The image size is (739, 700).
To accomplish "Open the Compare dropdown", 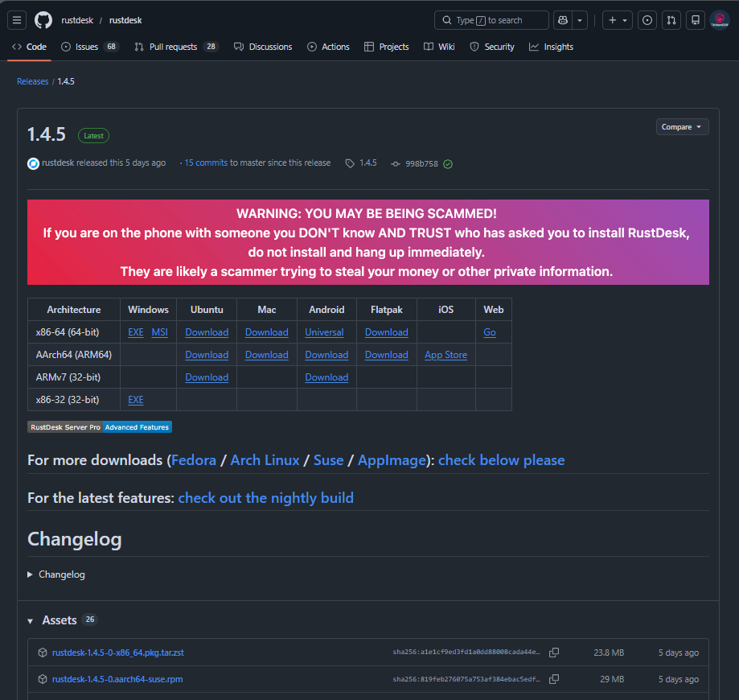I will (x=682, y=127).
